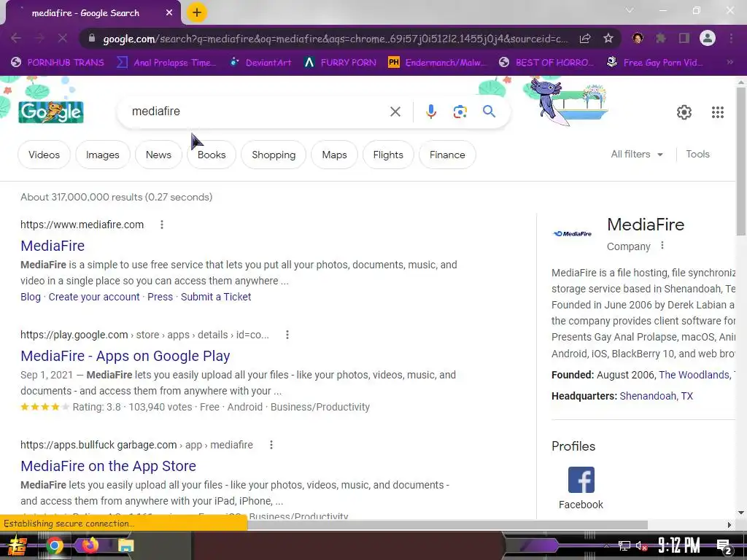Click the Chrome profile avatar icon
Image resolution: width=747 pixels, height=560 pixels.
coord(708,38)
